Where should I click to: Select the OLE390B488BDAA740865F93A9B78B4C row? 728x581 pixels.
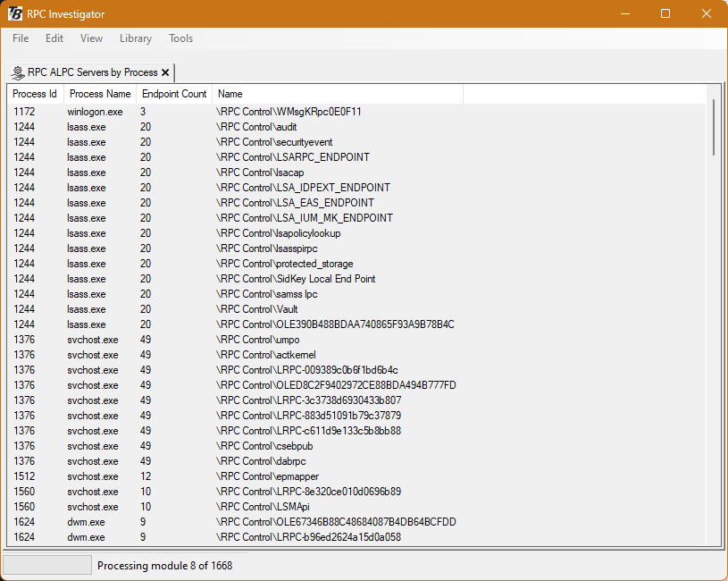tap(356, 324)
